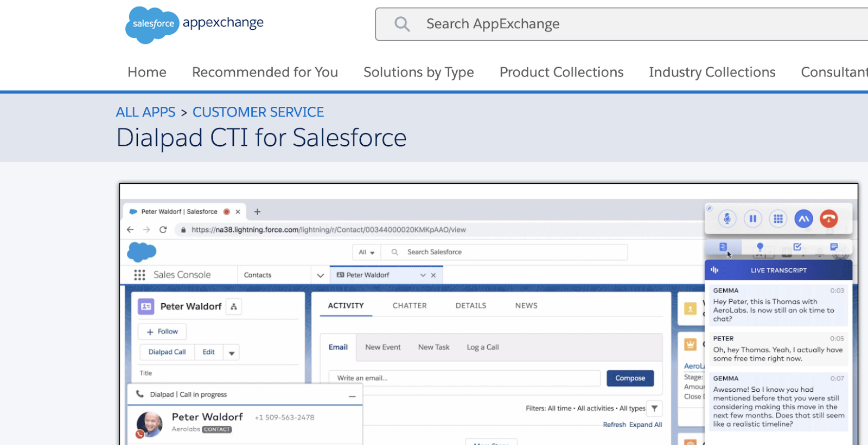
Task: Switch to the Details tab
Action: click(471, 306)
